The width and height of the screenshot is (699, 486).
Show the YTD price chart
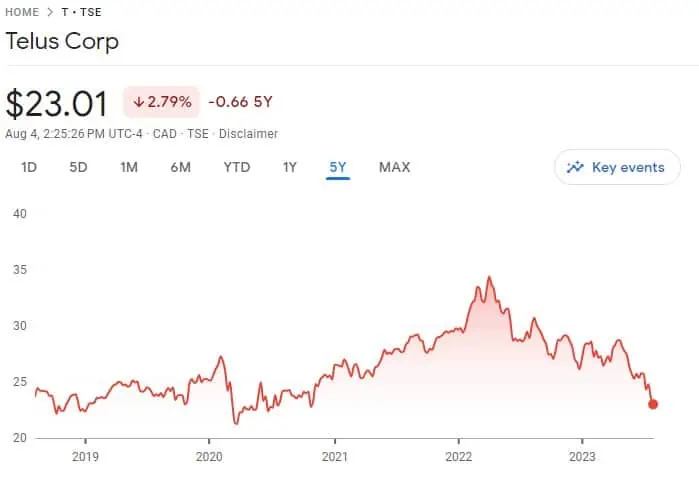tap(236, 167)
